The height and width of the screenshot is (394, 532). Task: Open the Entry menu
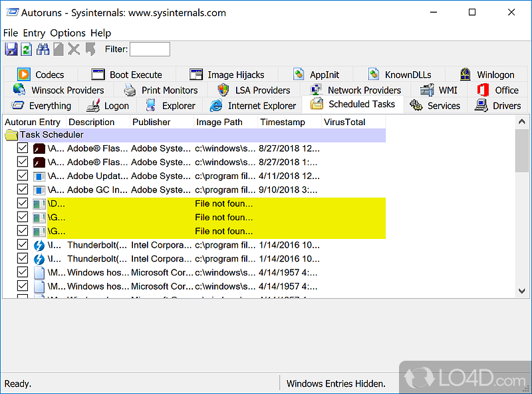click(34, 33)
